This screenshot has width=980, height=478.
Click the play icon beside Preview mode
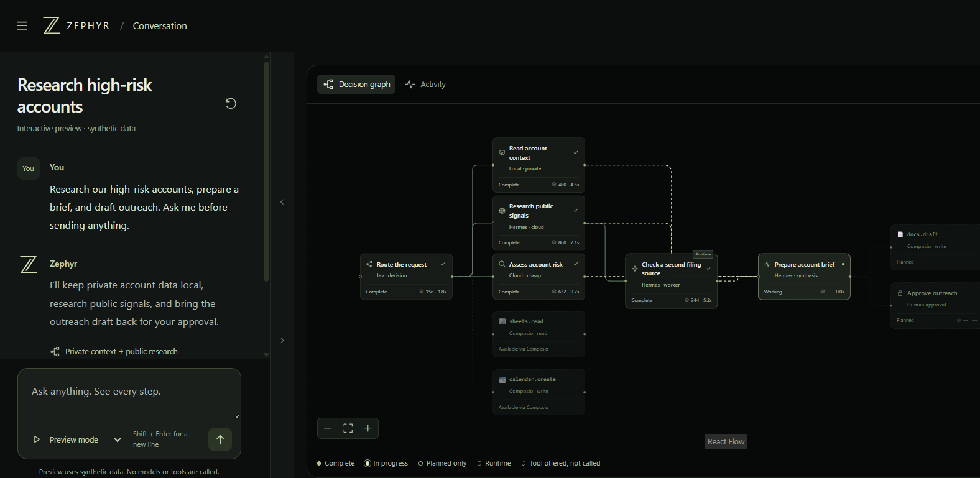pyautogui.click(x=37, y=439)
